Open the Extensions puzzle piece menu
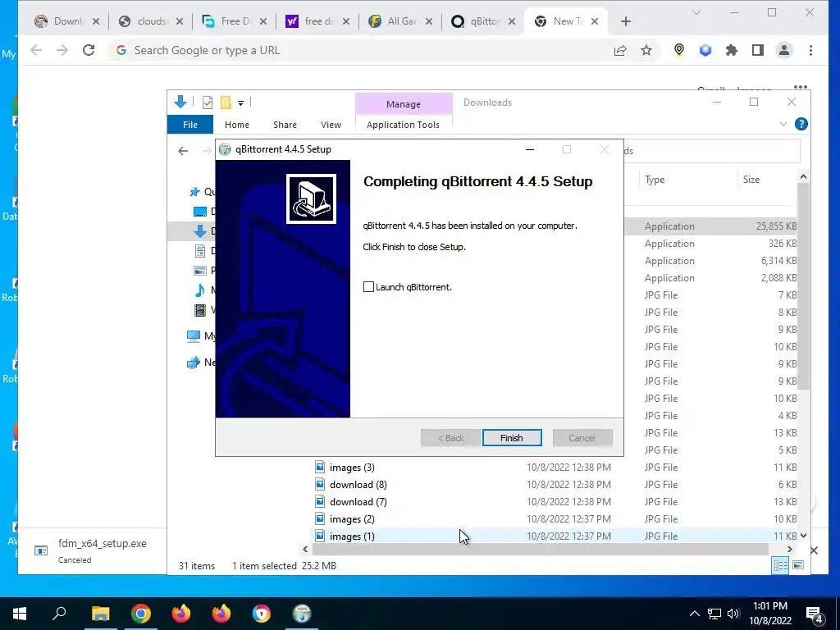Screen dimensions: 840x630 coord(731,50)
